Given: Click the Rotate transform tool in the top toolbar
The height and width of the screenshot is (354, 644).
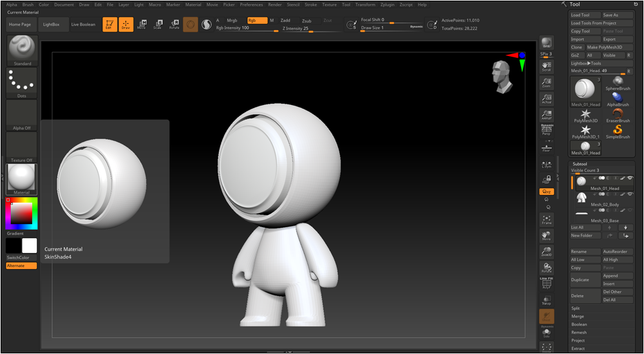Looking at the screenshot, I should point(174,24).
